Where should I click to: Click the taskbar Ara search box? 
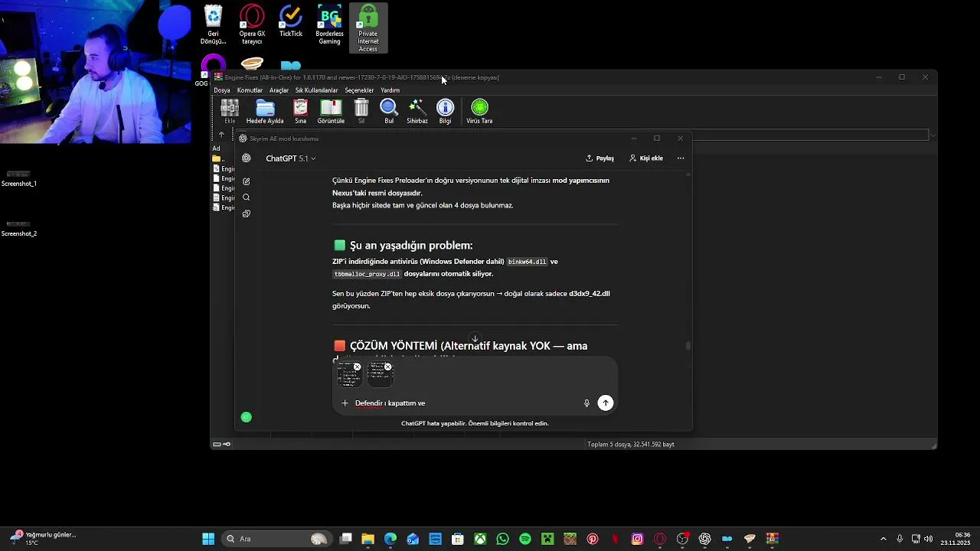pos(276,539)
